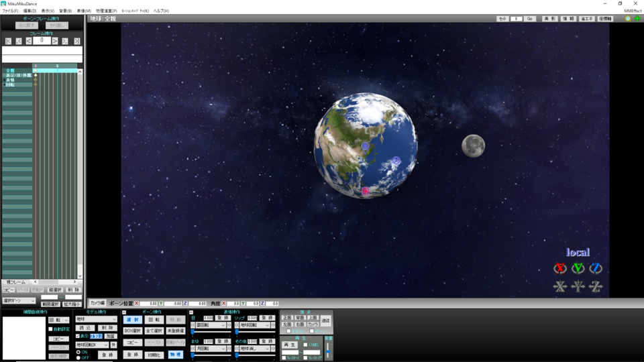
Task: Click next arrow for 地球消し morph
Action: (x=273, y=349)
